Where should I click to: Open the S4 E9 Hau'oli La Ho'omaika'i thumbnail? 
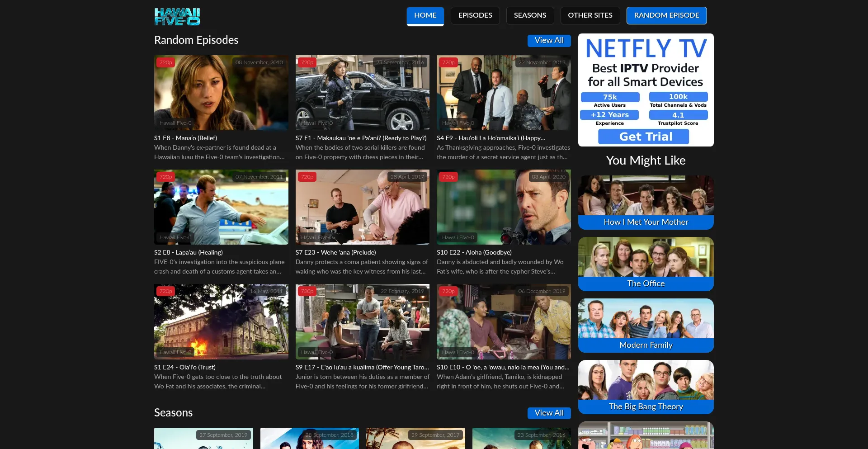504,93
